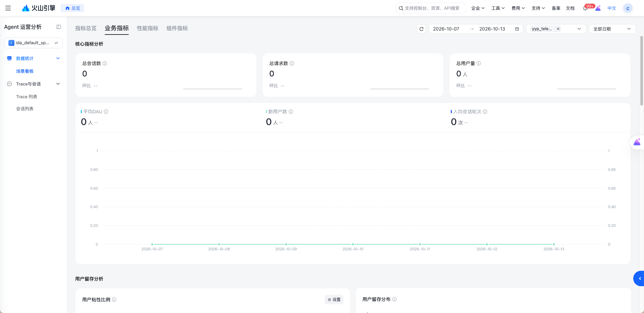
Task: Click the info icon beside 总用户量
Action: point(479,63)
